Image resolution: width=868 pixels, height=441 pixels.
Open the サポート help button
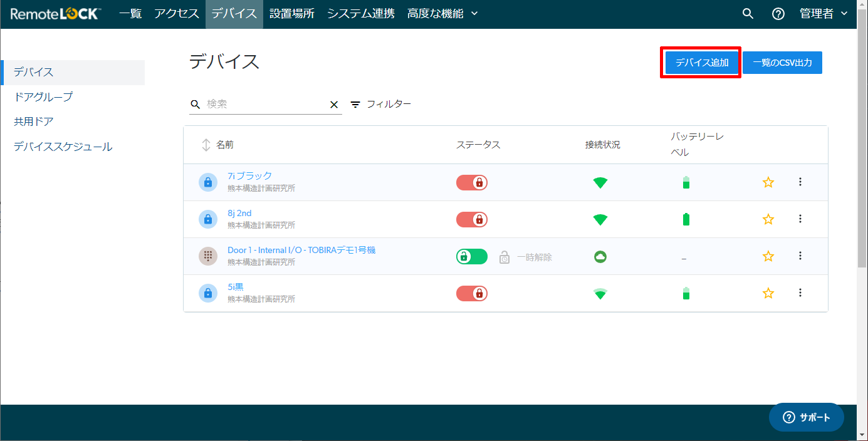[807, 417]
